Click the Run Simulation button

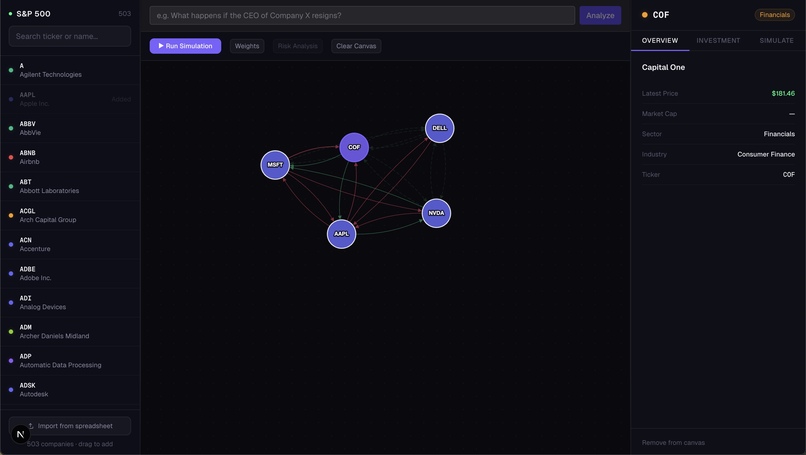[186, 46]
